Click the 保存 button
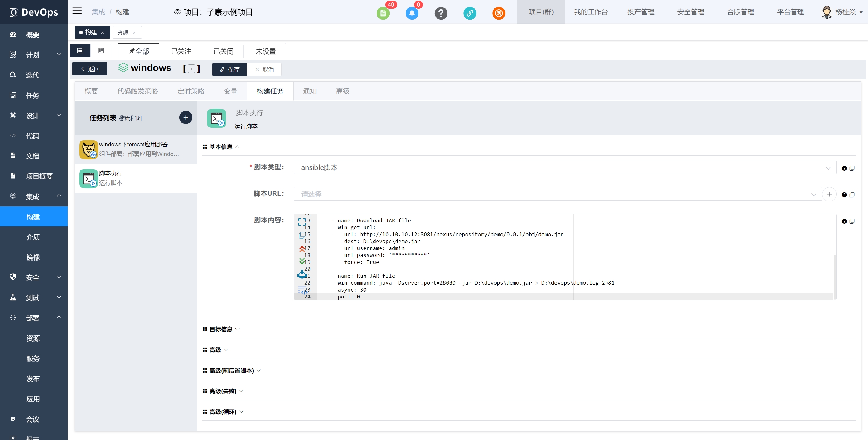This screenshot has height=440, width=868. pos(229,69)
